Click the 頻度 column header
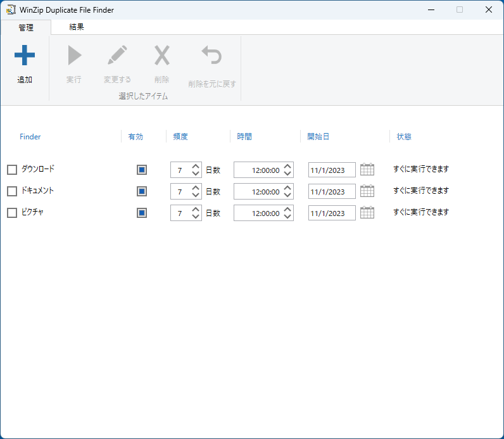Screen dimensions: 504x439 pos(180,137)
